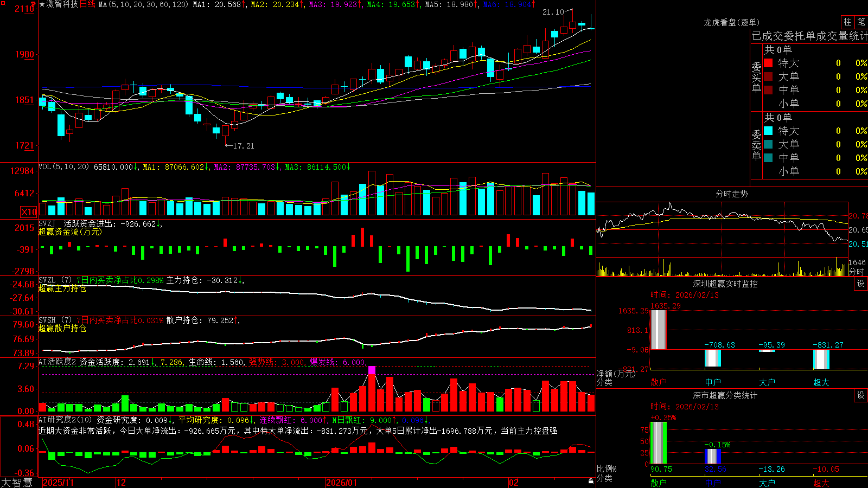Click the 委卖单 section label

coord(756,145)
